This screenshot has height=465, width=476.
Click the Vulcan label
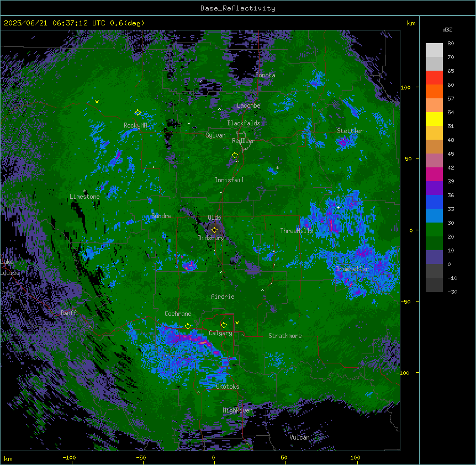[x=299, y=437]
